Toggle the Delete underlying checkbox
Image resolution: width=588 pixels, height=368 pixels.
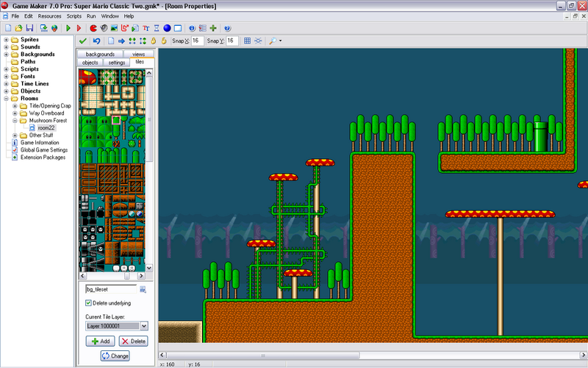pos(89,302)
